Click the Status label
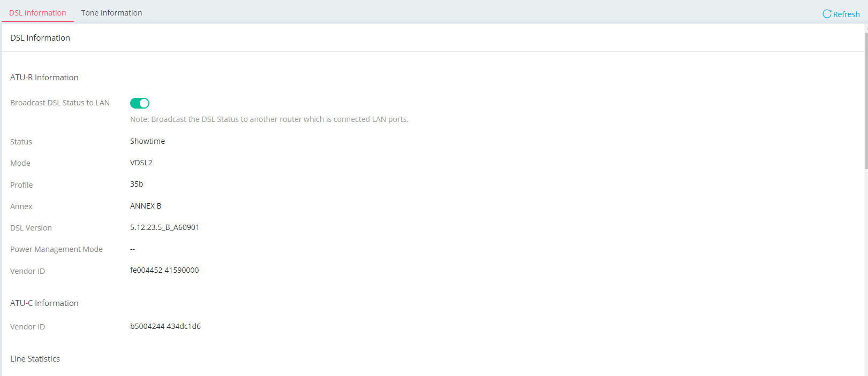 [x=21, y=142]
